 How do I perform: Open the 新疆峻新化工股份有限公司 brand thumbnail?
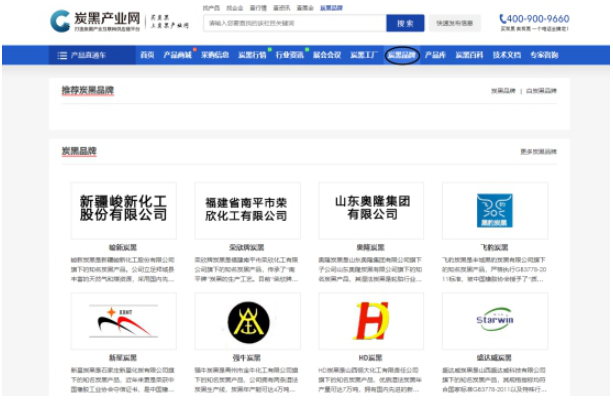point(124,210)
